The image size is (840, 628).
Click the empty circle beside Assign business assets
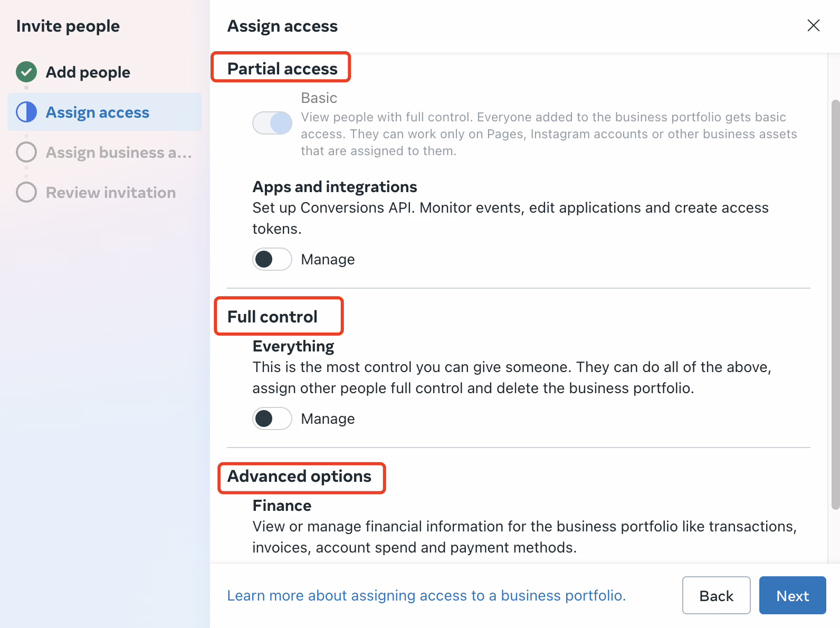(x=26, y=152)
